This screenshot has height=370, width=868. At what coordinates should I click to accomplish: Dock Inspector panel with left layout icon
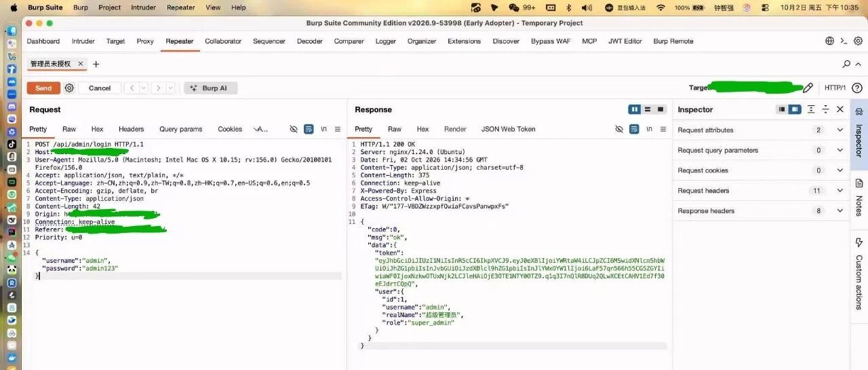[782, 109]
